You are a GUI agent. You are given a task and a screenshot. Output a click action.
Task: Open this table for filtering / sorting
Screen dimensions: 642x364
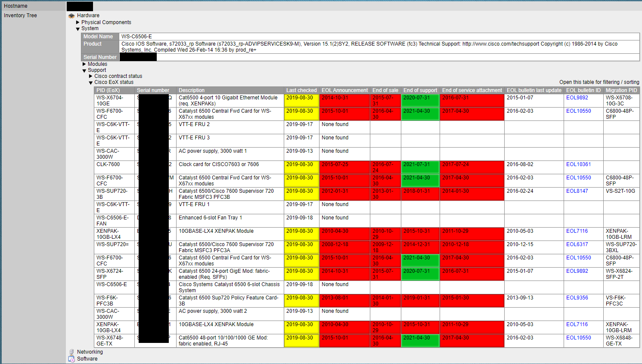[x=599, y=82]
